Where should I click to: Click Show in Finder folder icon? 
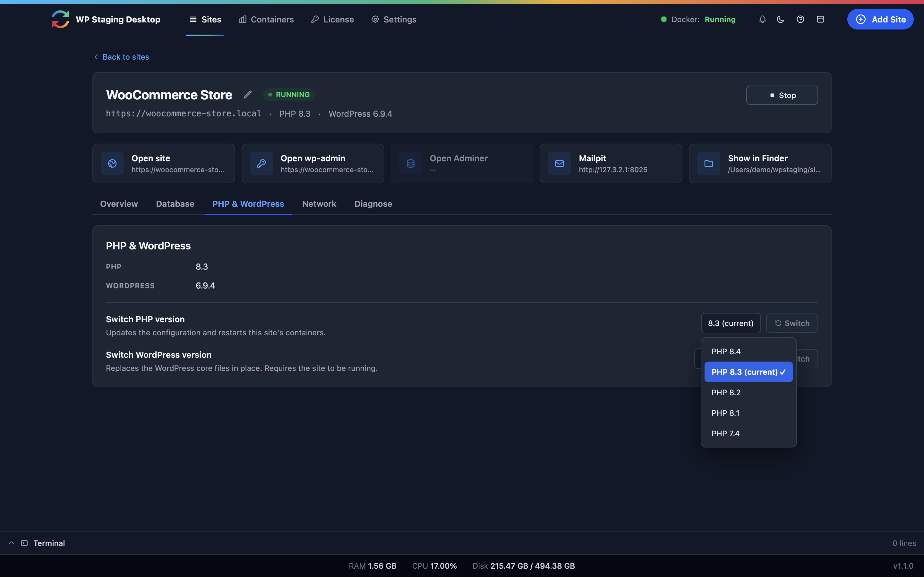point(709,163)
